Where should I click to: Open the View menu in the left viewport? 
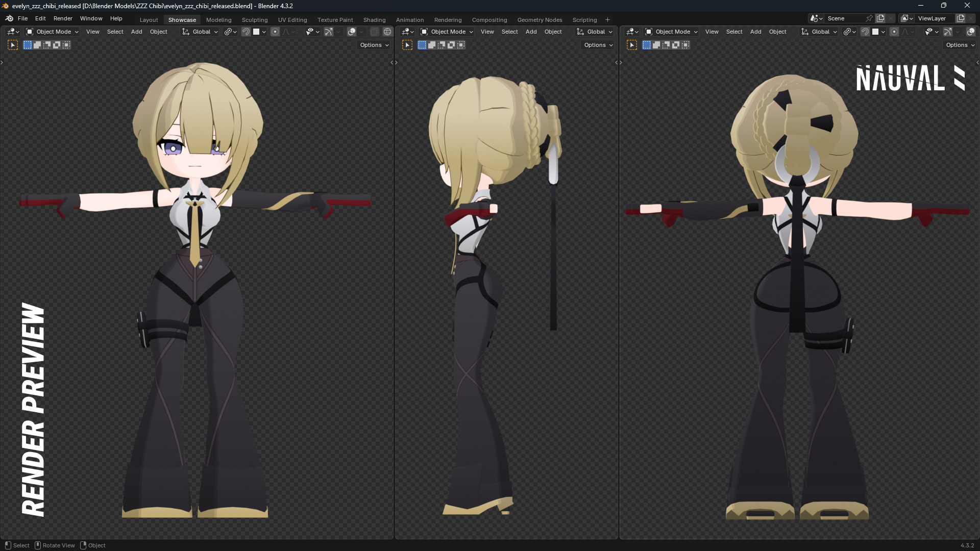pyautogui.click(x=93, y=32)
